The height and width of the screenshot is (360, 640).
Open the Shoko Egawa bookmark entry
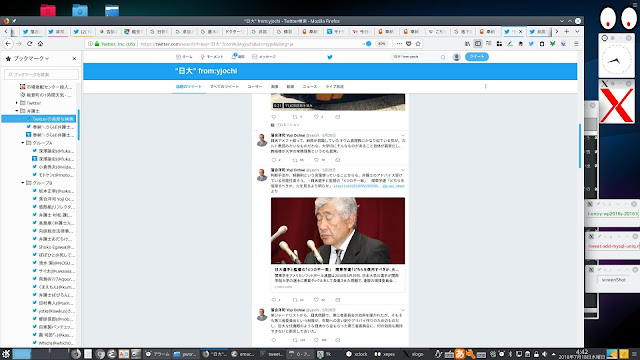[x=53, y=247]
